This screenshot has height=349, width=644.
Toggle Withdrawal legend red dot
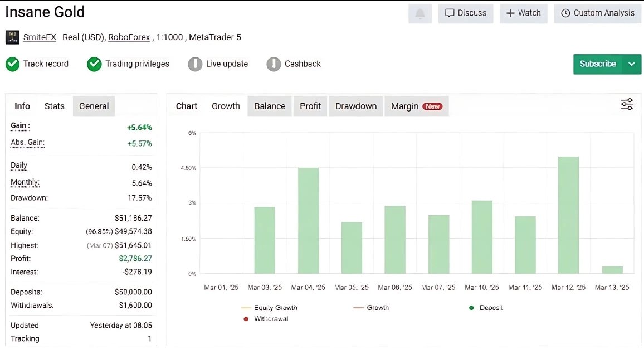click(x=246, y=319)
